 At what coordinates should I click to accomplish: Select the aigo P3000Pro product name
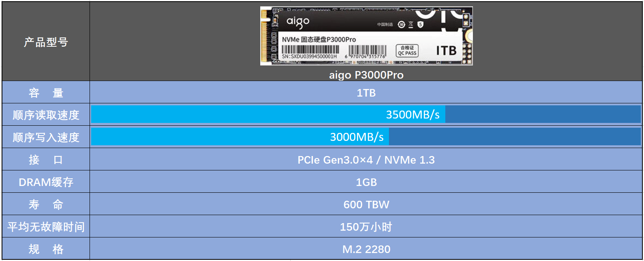coord(366,75)
